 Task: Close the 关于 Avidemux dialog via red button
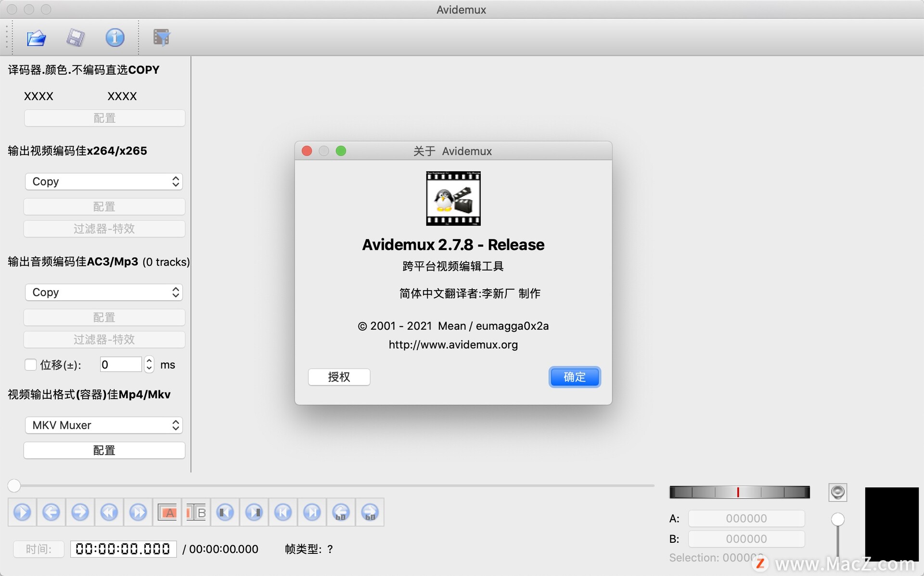pyautogui.click(x=307, y=151)
